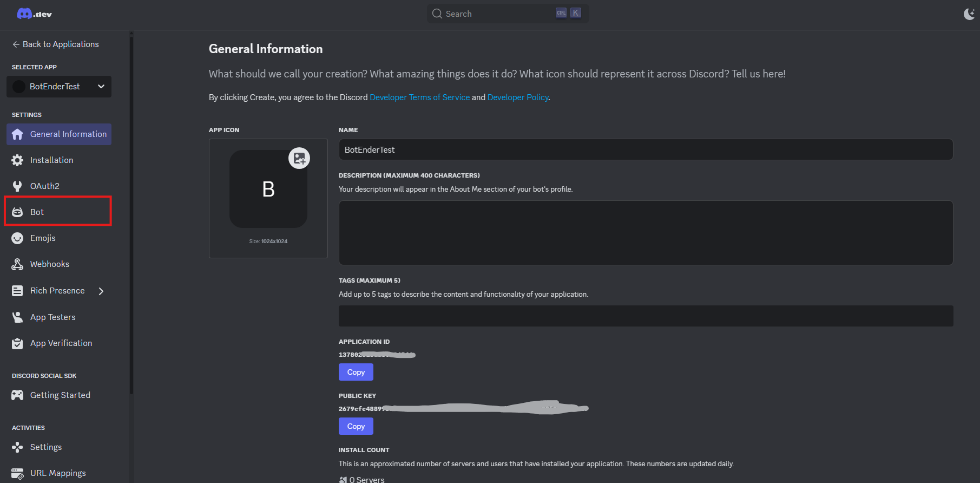
Task: Open the App Verification page
Action: 59,343
